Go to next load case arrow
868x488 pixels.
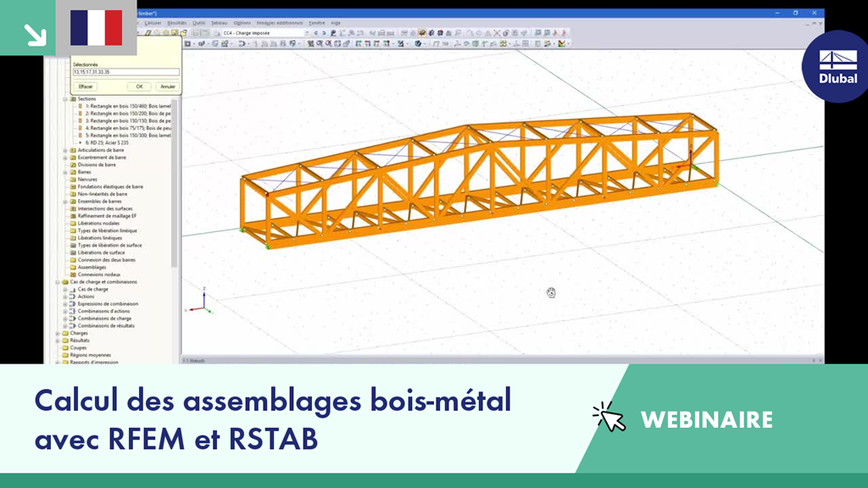(324, 33)
